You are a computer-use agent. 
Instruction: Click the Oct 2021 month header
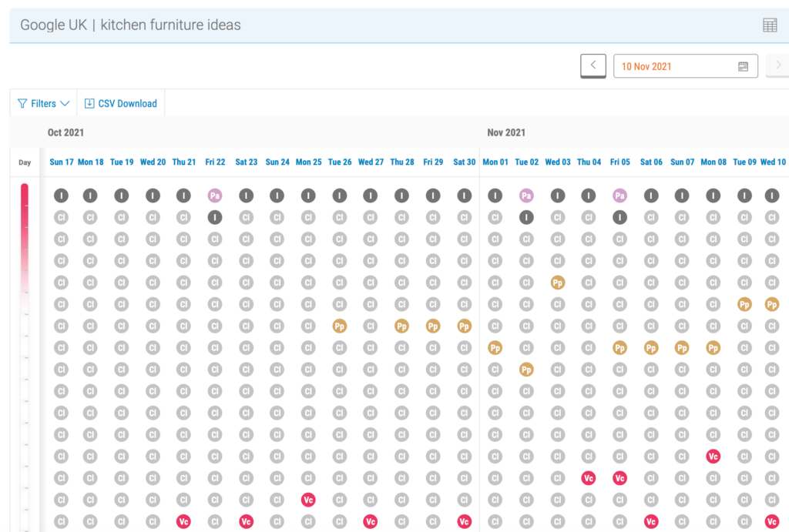coord(65,132)
